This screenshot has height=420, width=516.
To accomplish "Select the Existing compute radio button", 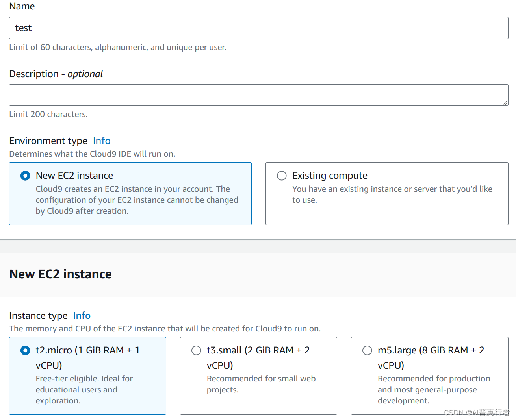I will click(x=282, y=176).
